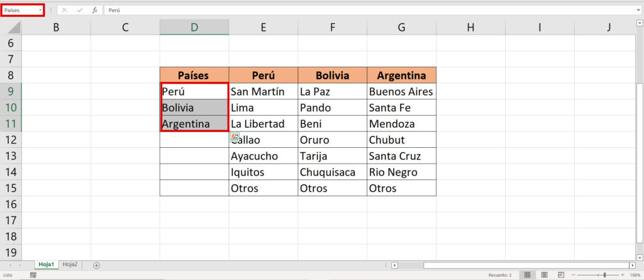Click the Insert Function fx icon
The height and width of the screenshot is (280, 644).
tap(94, 11)
